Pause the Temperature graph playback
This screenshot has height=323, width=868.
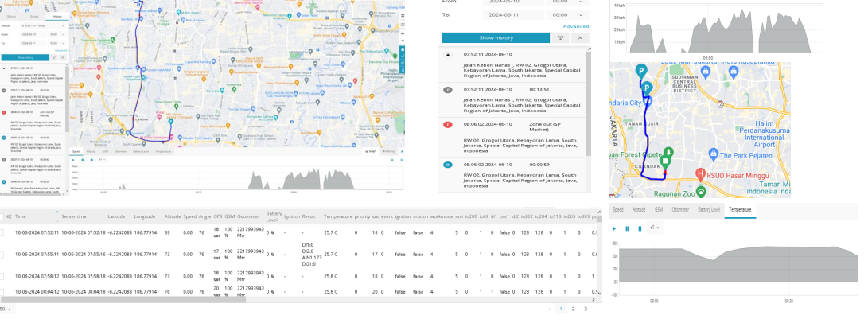point(627,228)
